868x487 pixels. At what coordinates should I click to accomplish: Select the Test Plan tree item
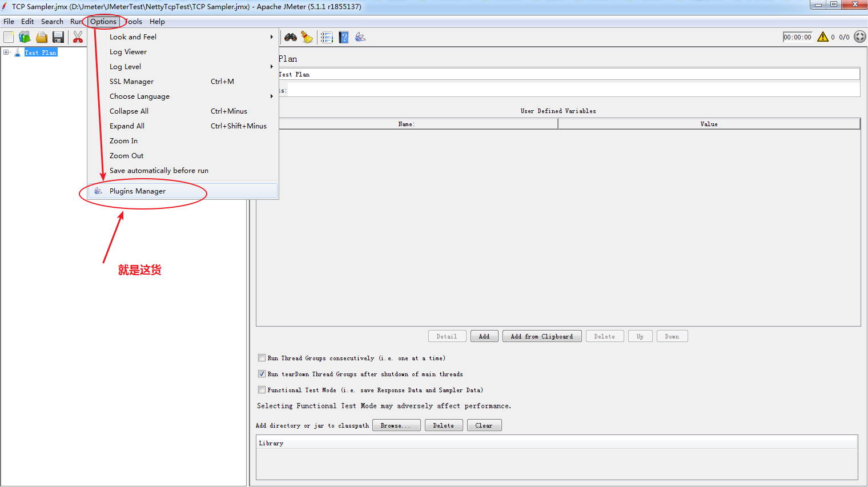coord(41,53)
